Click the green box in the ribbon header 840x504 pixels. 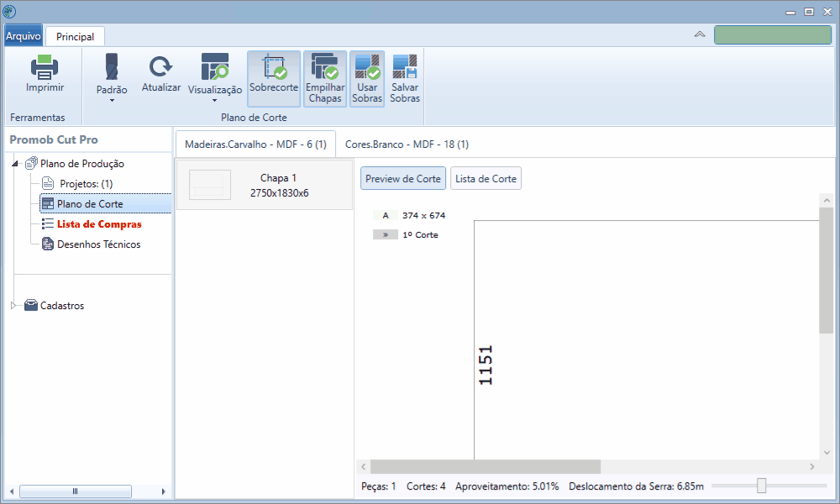point(773,34)
